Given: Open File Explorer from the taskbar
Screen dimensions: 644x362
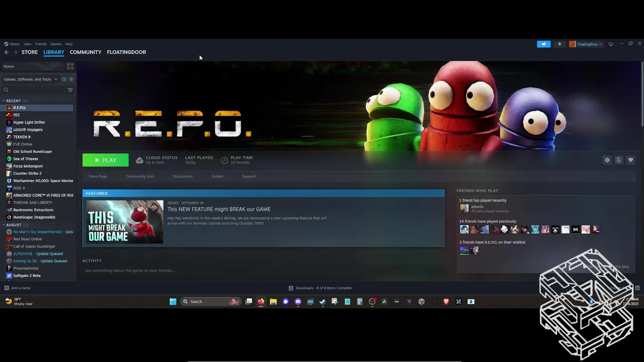Looking at the screenshot, I should point(273,302).
